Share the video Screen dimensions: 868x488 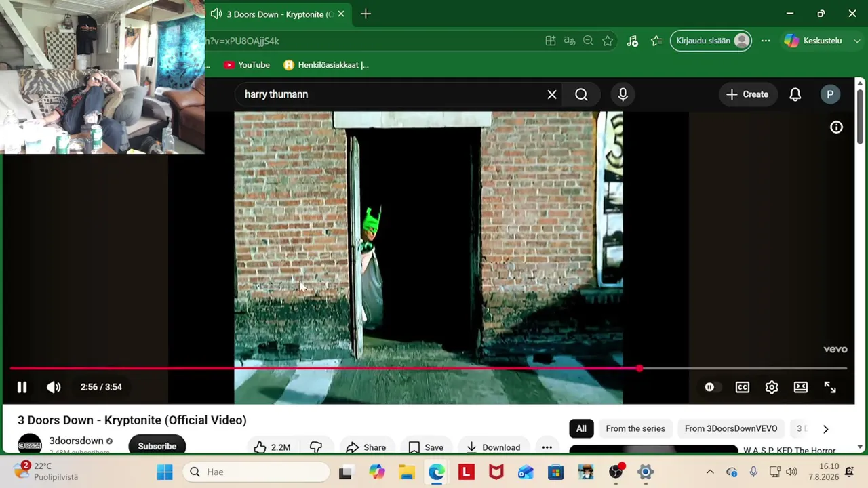pyautogui.click(x=366, y=447)
